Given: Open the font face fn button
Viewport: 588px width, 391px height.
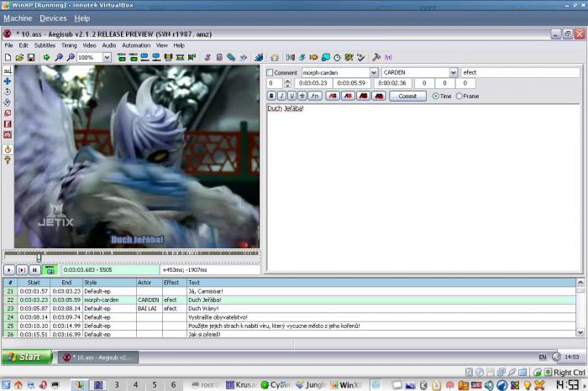Looking at the screenshot, I should click(315, 96).
